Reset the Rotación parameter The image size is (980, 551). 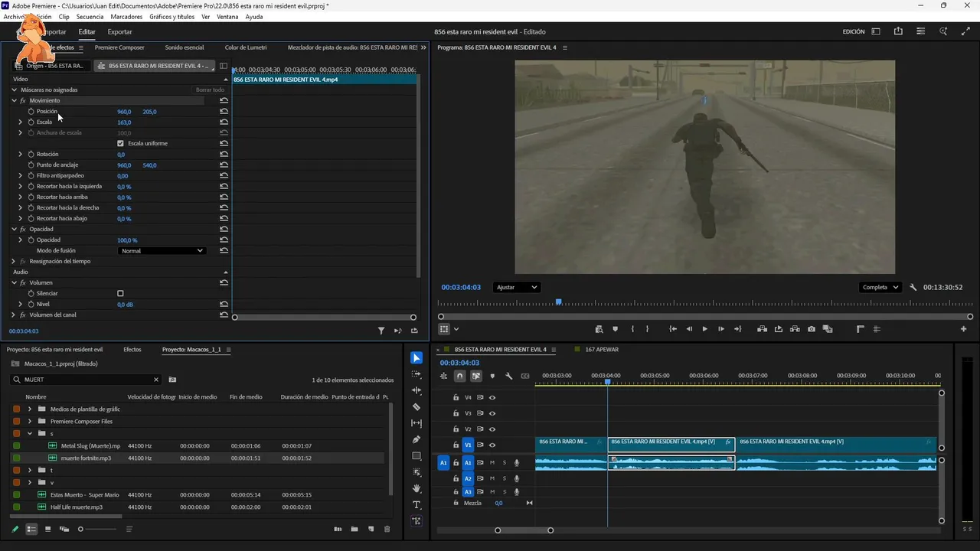224,155
